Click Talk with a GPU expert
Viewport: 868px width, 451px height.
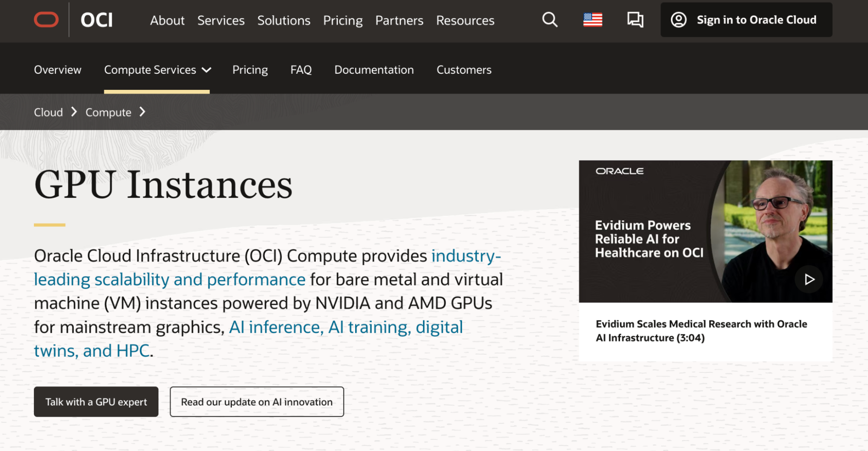click(96, 402)
